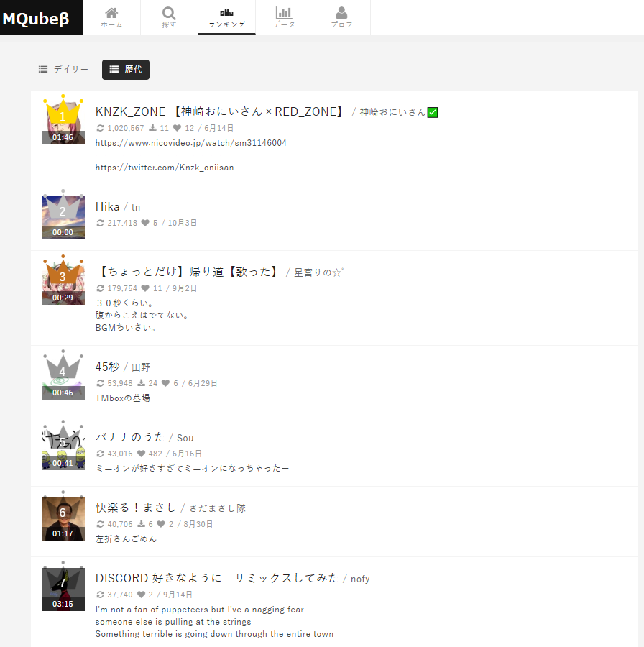This screenshot has width=644, height=647.
Task: Switch to the デイリー daily list
Action: click(63, 69)
